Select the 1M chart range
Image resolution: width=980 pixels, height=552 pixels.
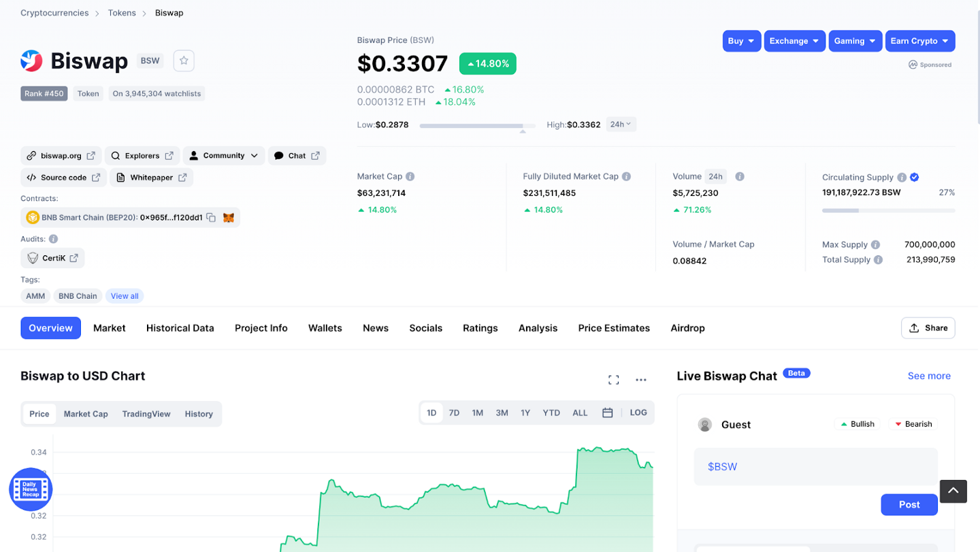click(478, 412)
